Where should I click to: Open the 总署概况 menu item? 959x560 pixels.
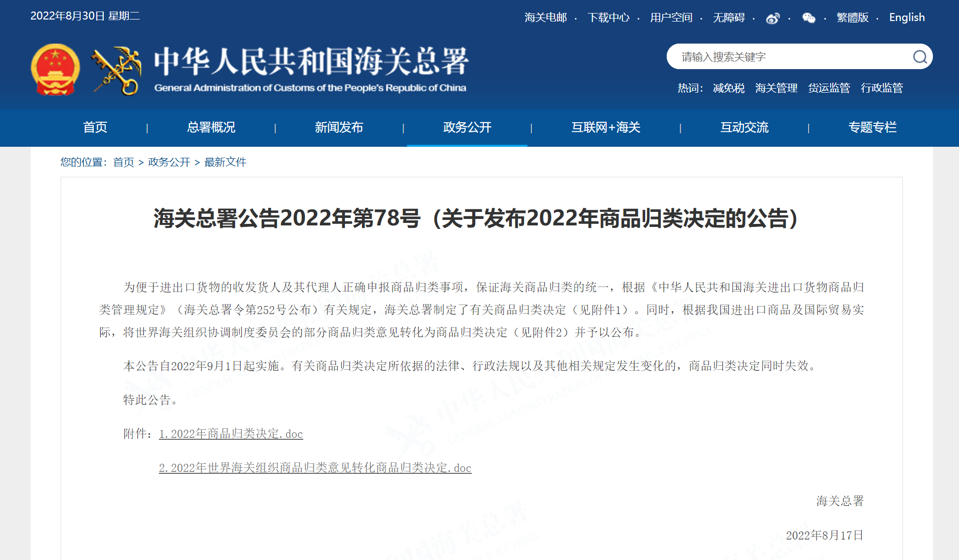point(211,128)
